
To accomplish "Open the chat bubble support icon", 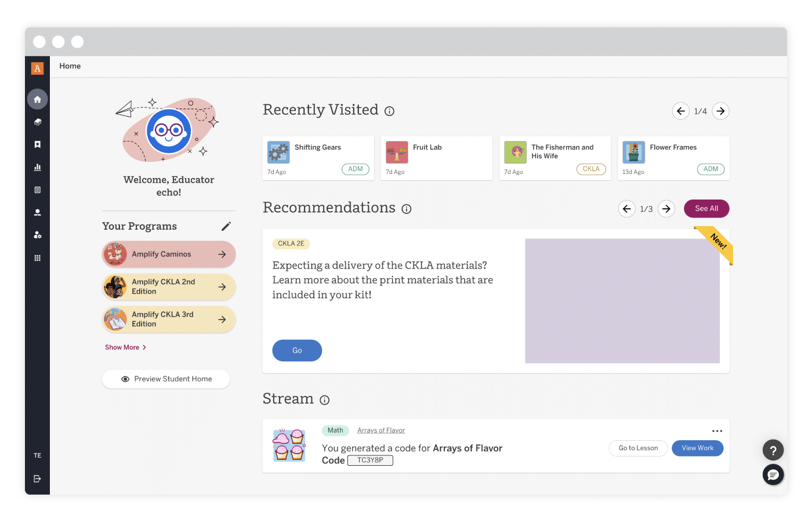I will click(773, 475).
